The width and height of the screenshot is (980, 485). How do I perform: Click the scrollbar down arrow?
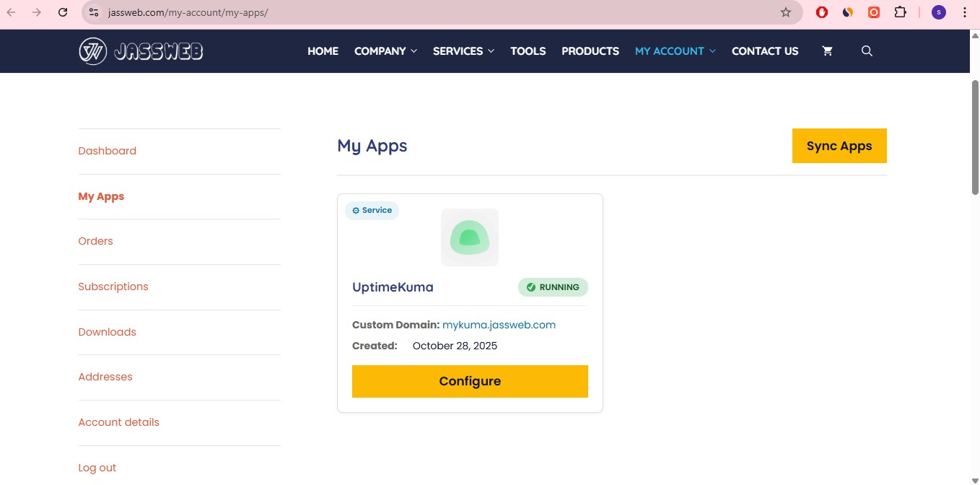click(x=976, y=480)
